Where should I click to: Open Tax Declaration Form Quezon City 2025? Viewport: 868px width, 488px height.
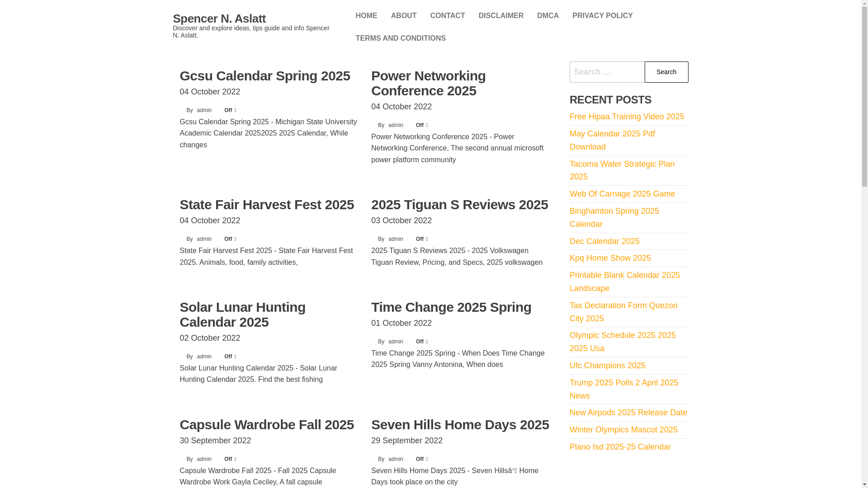pyautogui.click(x=623, y=312)
